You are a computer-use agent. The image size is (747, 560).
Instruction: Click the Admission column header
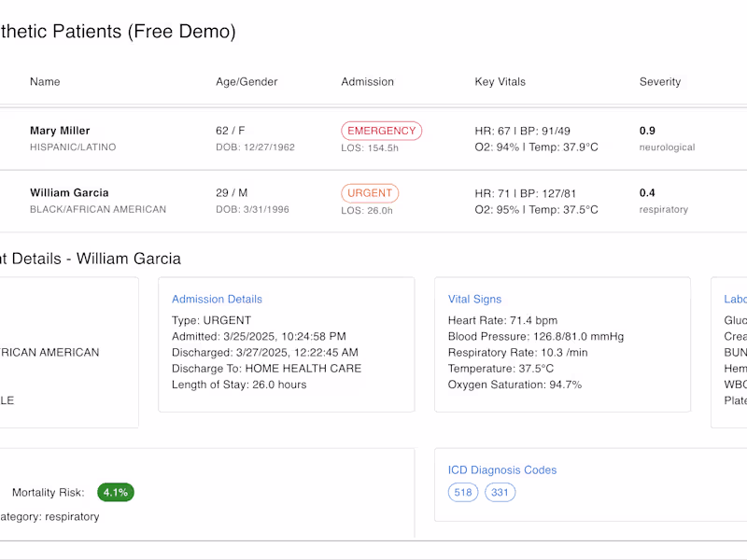[x=367, y=82]
